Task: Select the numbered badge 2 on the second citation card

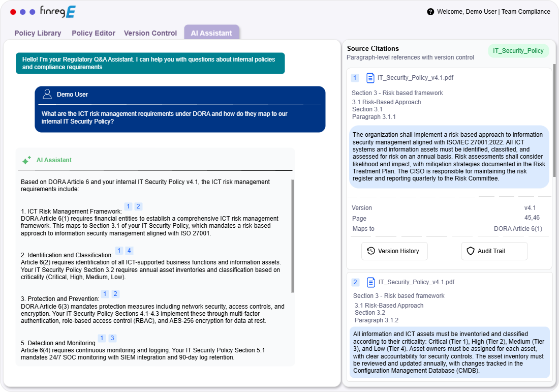Action: pos(355,282)
